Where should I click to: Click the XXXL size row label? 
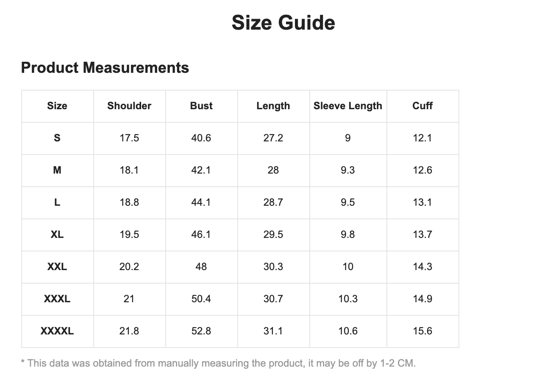click(57, 299)
